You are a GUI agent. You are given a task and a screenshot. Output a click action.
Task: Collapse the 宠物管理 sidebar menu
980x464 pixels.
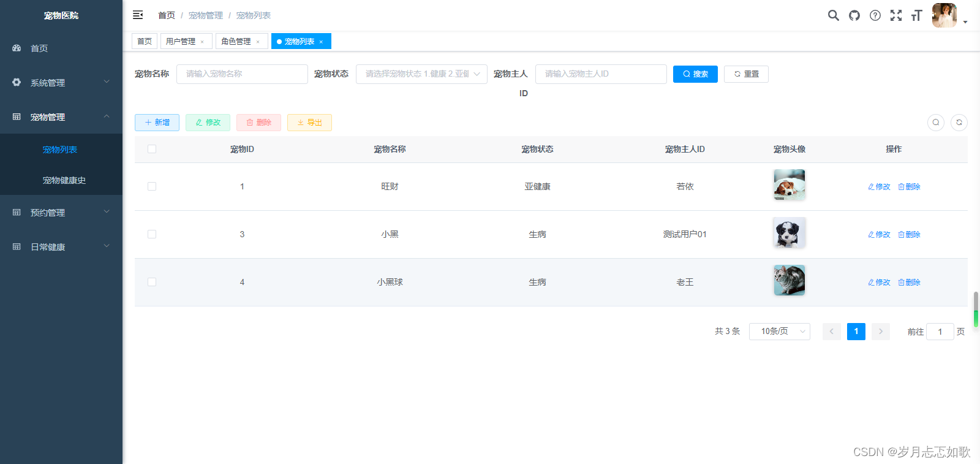pyautogui.click(x=61, y=116)
